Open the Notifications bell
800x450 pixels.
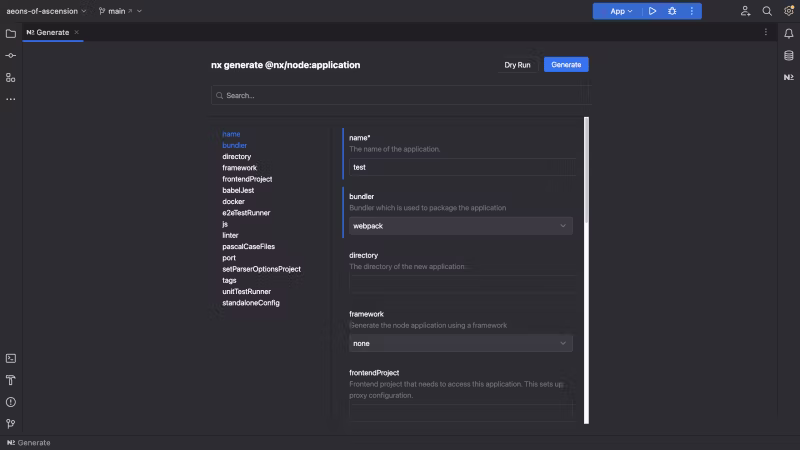789,34
